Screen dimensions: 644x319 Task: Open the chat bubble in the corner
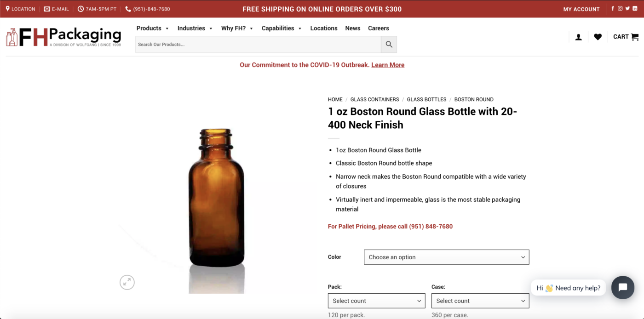click(x=623, y=288)
